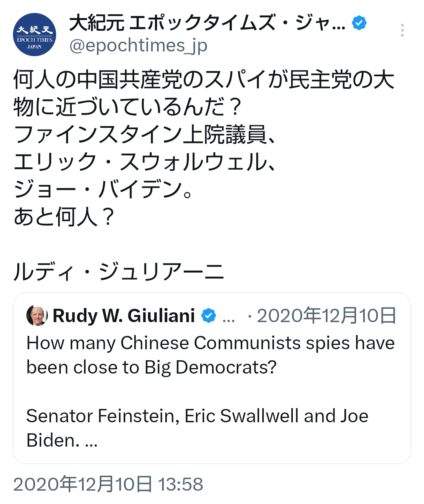424x504 pixels.
Task: Click the ルディ・ジュリアーニ line in tweet
Action: (119, 272)
